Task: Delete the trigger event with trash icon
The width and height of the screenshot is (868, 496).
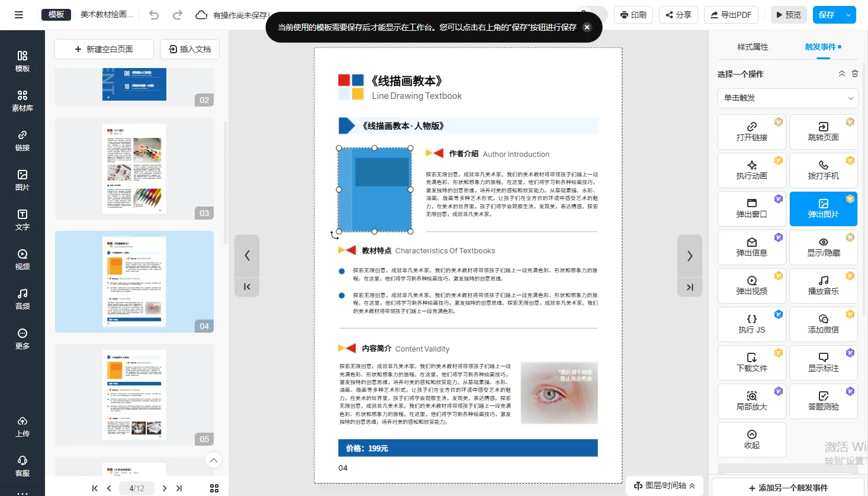Action: tap(854, 74)
